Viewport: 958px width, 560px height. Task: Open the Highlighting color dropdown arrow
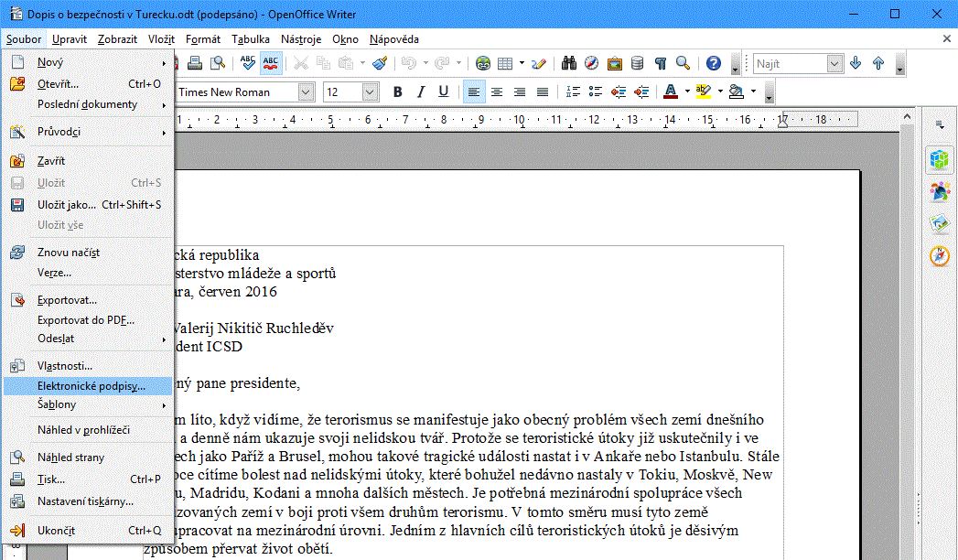coord(720,92)
